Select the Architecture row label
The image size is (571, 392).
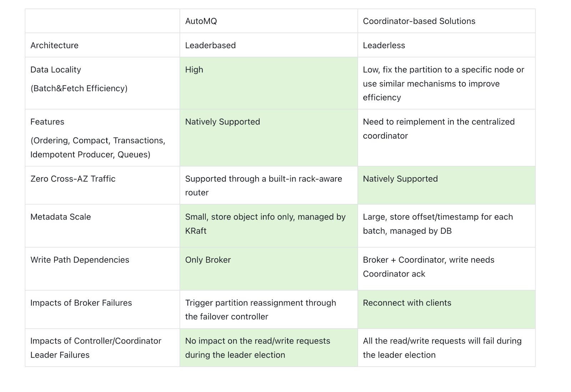[x=54, y=45]
